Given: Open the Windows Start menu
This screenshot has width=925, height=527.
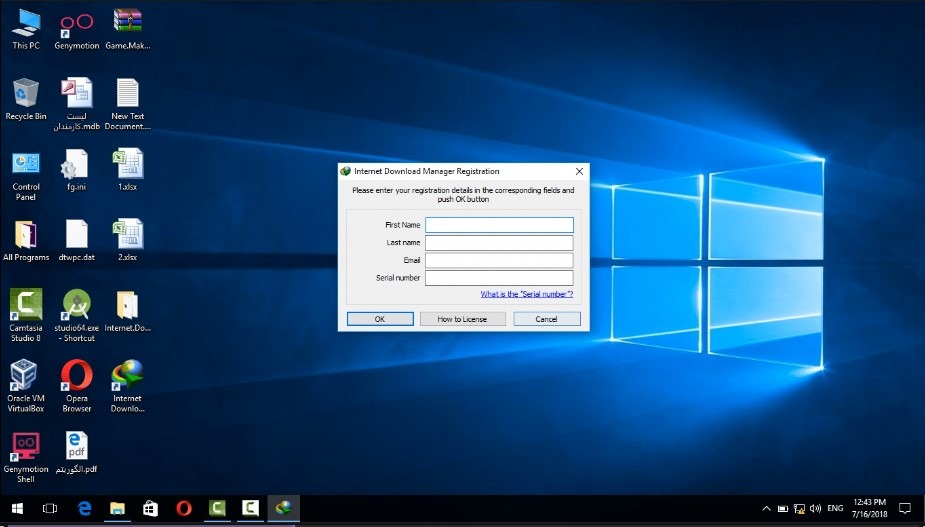Looking at the screenshot, I should [17, 508].
